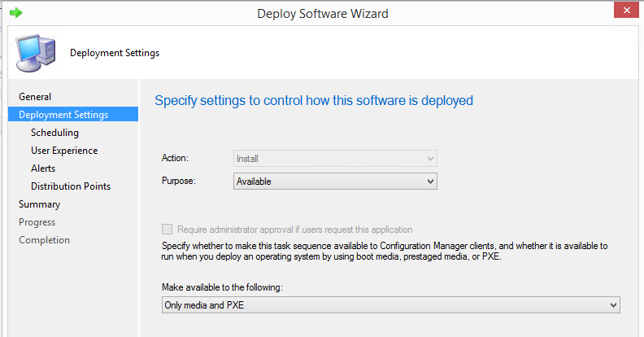
Task: Click the Deploy Software Wizard title bar
Action: point(323,14)
